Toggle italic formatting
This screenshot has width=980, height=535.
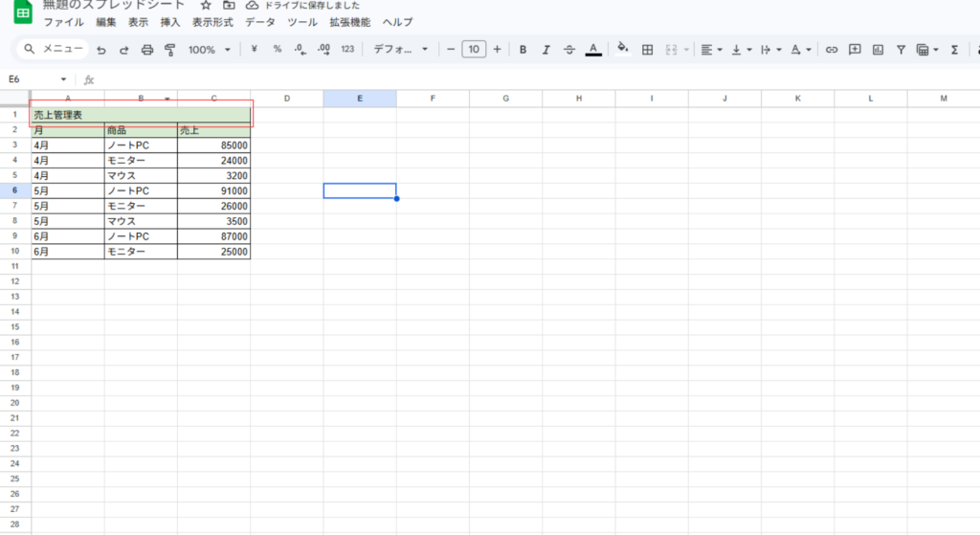(x=546, y=50)
